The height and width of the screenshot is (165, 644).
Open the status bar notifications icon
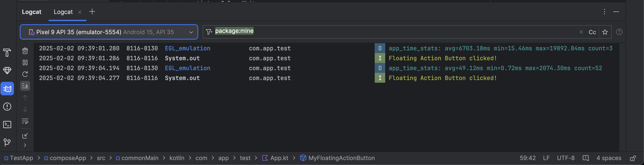(x=585, y=158)
